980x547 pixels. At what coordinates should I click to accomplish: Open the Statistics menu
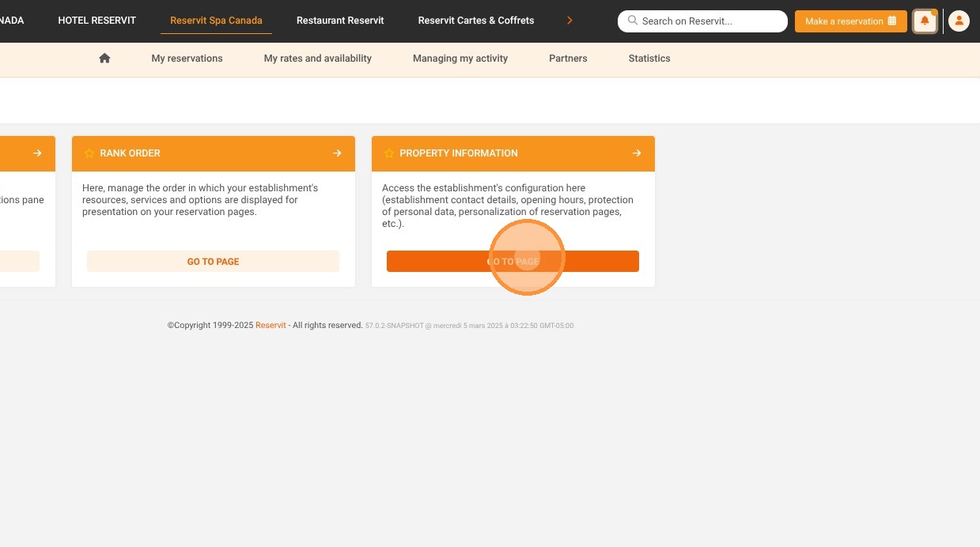(649, 58)
